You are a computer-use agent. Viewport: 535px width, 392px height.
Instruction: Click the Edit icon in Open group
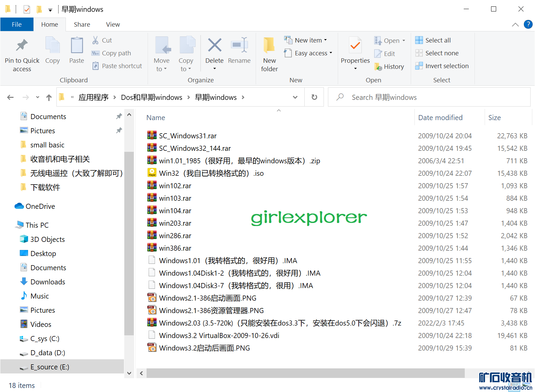click(378, 54)
